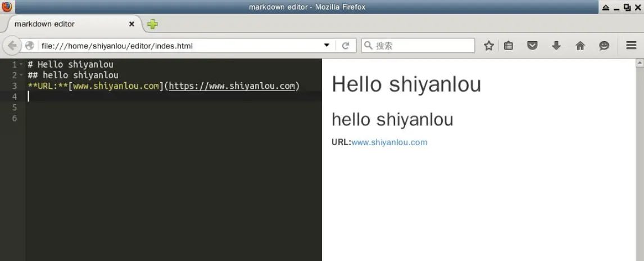Close the Firefox window
The image size is (644, 261).
pyautogui.click(x=637, y=7)
